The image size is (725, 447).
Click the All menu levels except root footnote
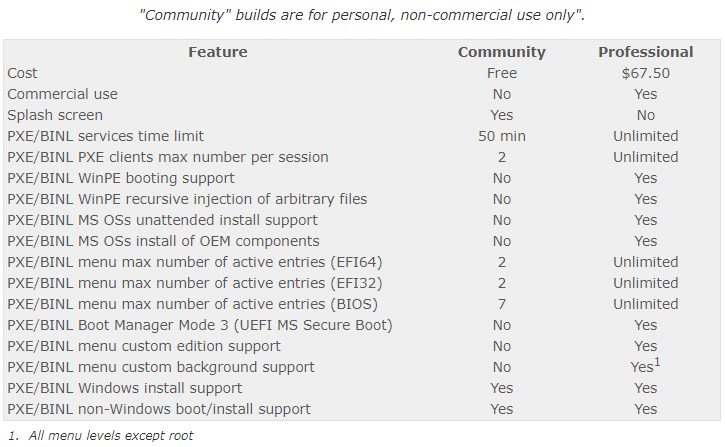[111, 435]
